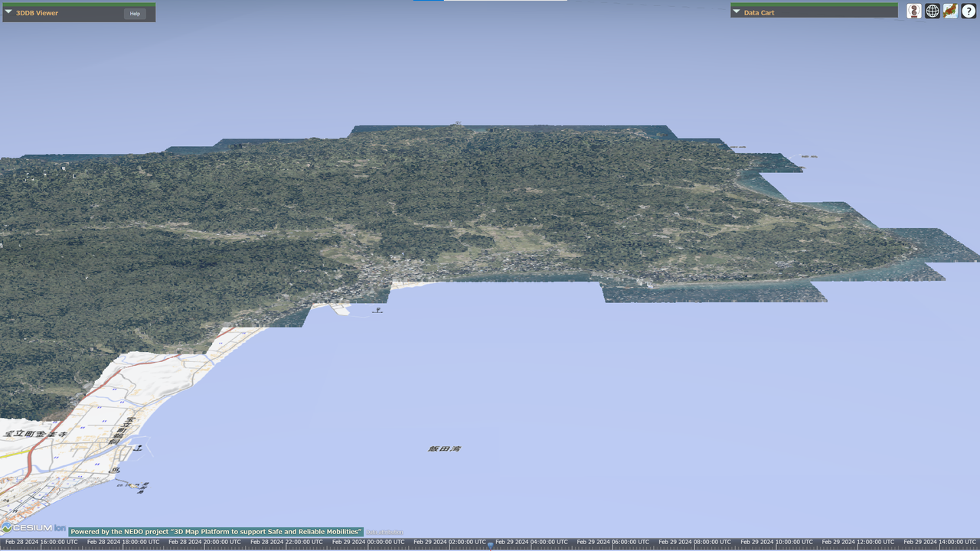Click the Help button in 3DDB Viewer
The height and width of the screenshot is (551, 980).
click(x=135, y=14)
